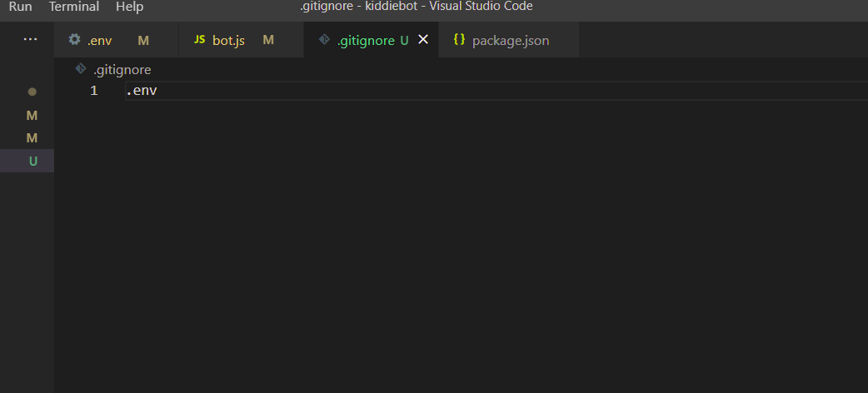Screen dimensions: 868x393
Task: Click the git icon in the breadcrumb
Action: (x=81, y=69)
